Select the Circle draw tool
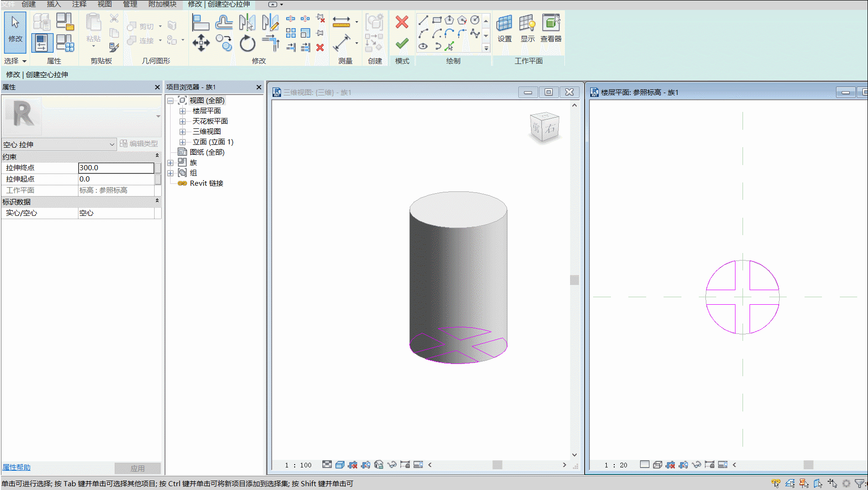The height and width of the screenshot is (490, 868). click(475, 20)
